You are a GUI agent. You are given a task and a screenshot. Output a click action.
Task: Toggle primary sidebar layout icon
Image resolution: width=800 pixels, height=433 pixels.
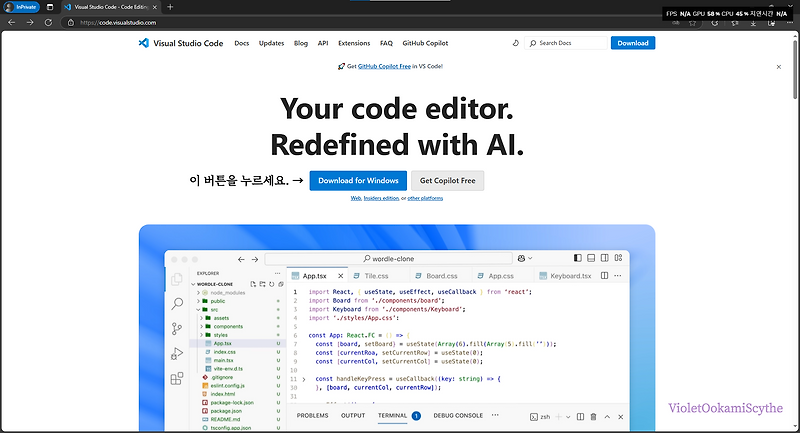[578, 258]
